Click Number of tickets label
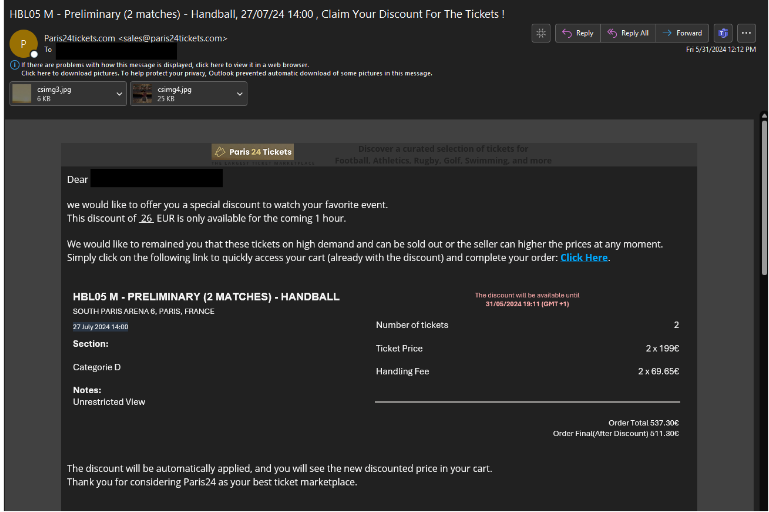The height and width of the screenshot is (512, 769). point(412,325)
